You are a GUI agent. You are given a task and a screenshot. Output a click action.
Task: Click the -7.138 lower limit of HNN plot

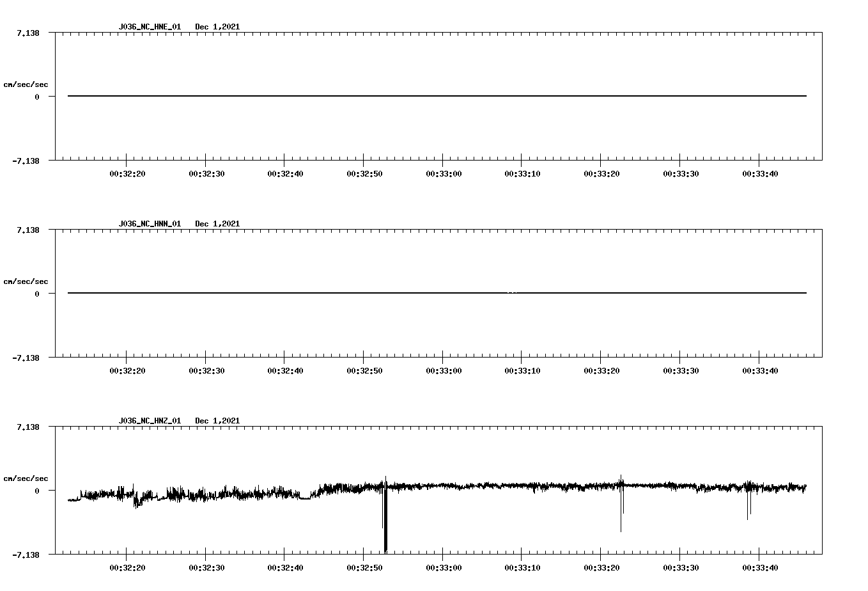coord(26,358)
